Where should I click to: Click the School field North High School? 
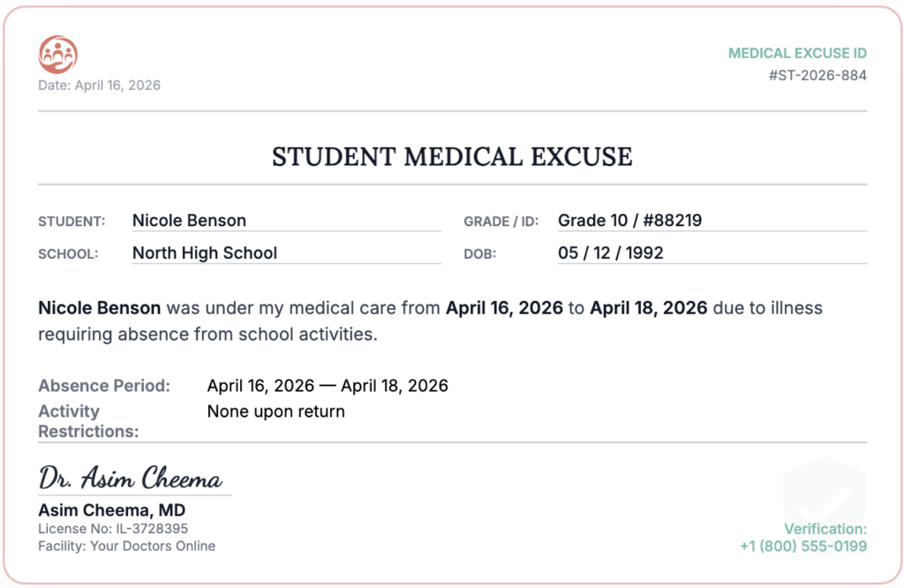click(x=287, y=253)
